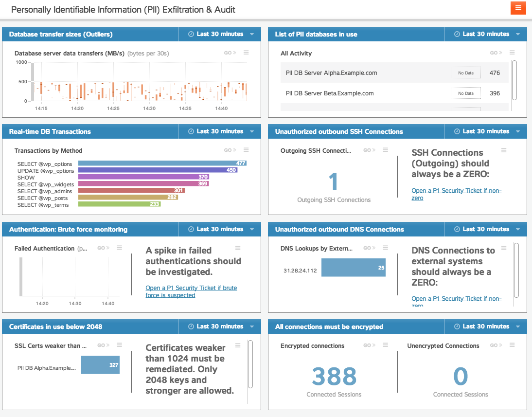Viewport: 532px width, 417px height.
Task: Click the hamburger icon in Database server data transfers widget
Action: click(246, 53)
